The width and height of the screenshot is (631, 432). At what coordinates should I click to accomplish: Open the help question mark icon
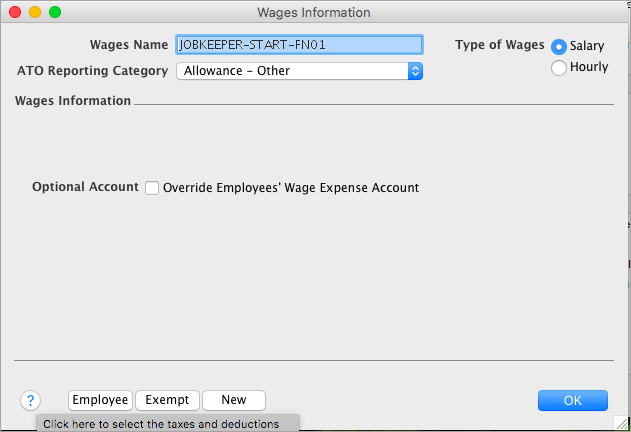pos(30,400)
